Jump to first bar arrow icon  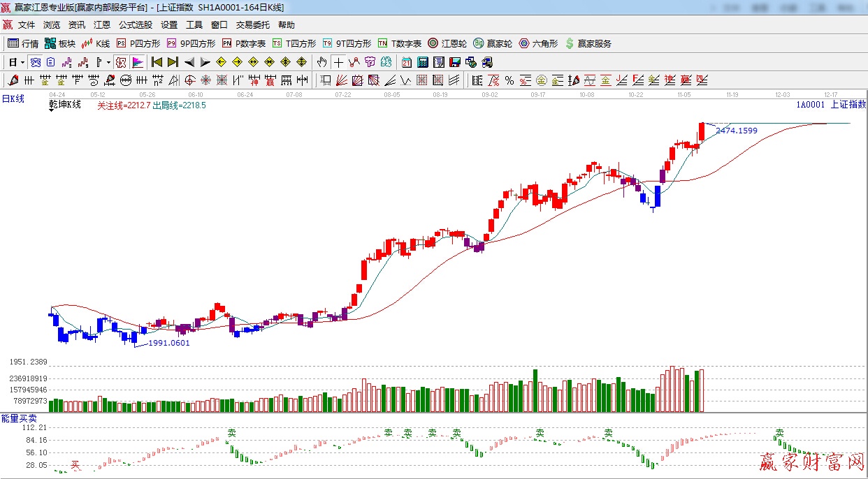click(x=157, y=62)
